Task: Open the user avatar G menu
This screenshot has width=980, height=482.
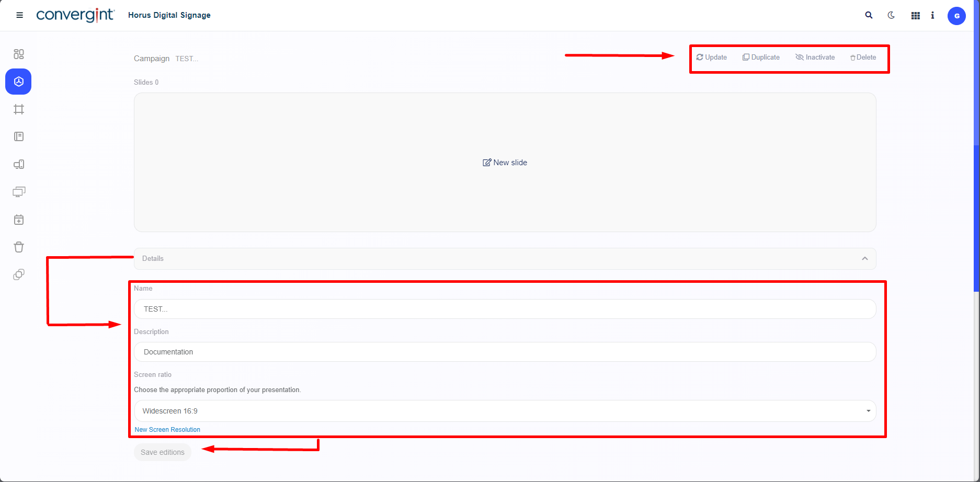Action: tap(956, 16)
